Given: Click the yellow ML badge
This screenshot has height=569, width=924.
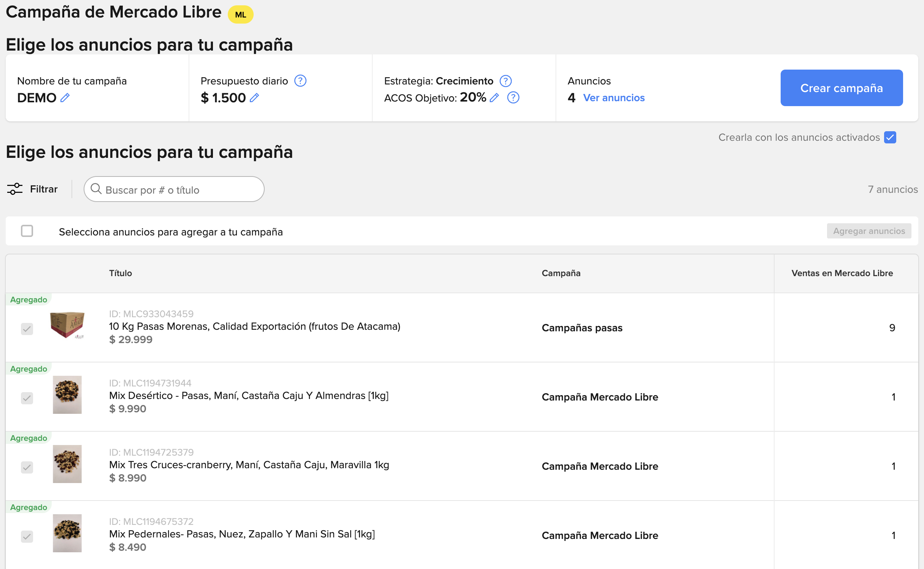Looking at the screenshot, I should [x=241, y=14].
